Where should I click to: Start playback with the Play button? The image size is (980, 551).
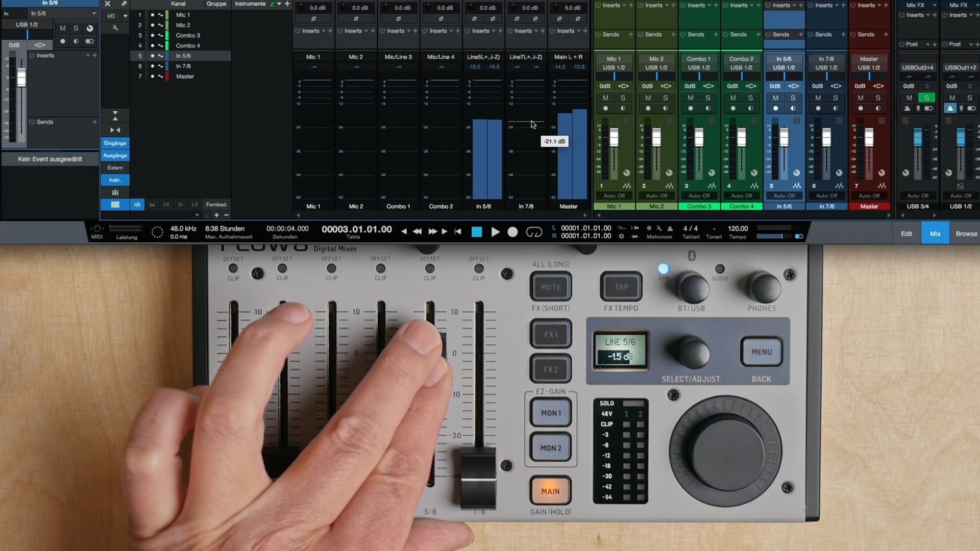pos(495,232)
